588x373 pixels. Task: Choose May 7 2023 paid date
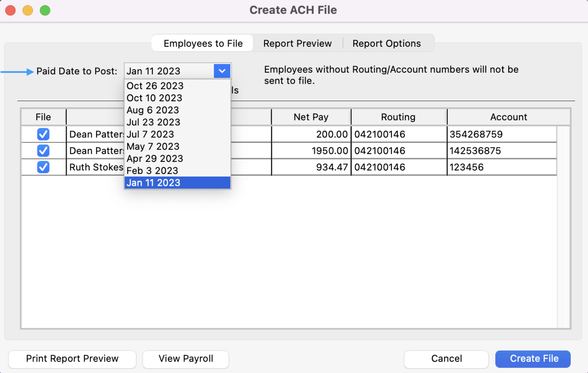[153, 146]
